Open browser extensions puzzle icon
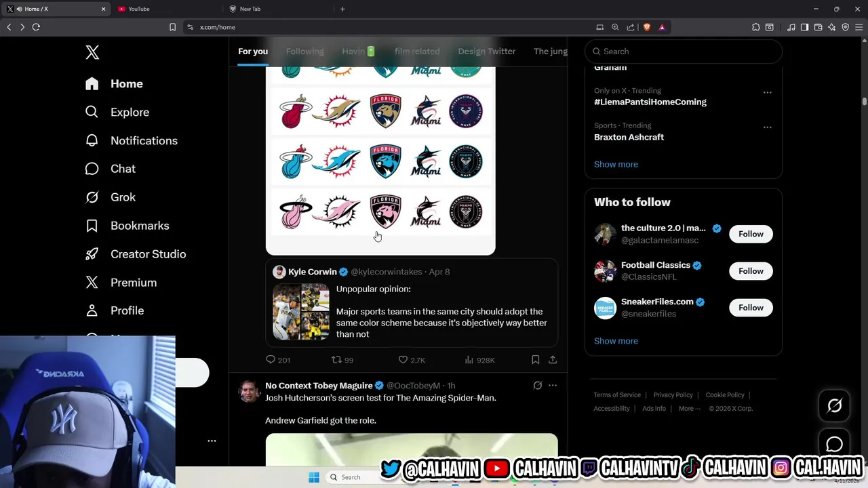 [756, 27]
